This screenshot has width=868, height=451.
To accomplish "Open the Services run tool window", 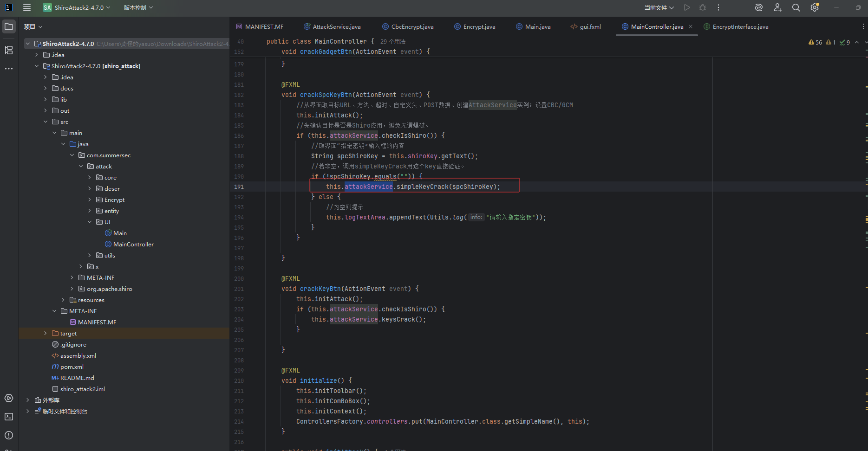I will (x=9, y=398).
